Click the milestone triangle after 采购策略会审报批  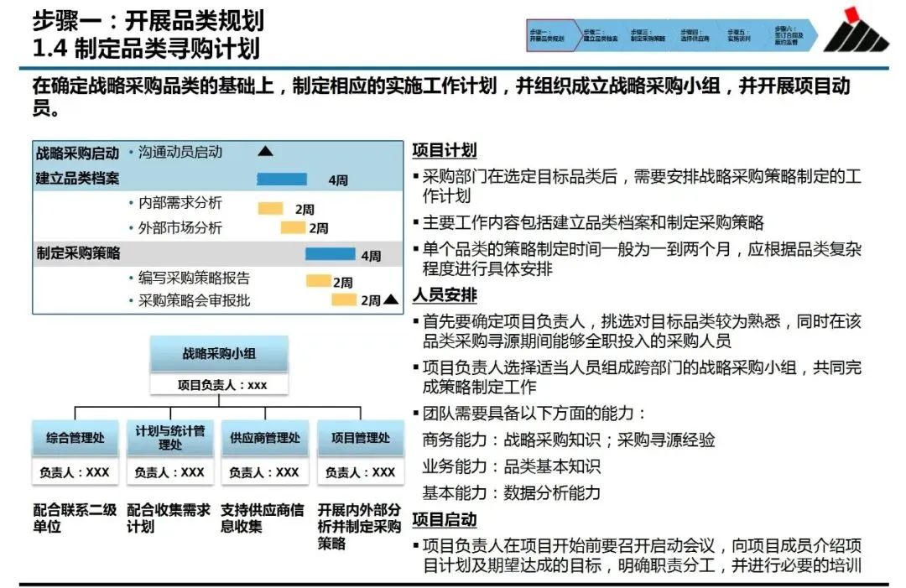tap(391, 299)
